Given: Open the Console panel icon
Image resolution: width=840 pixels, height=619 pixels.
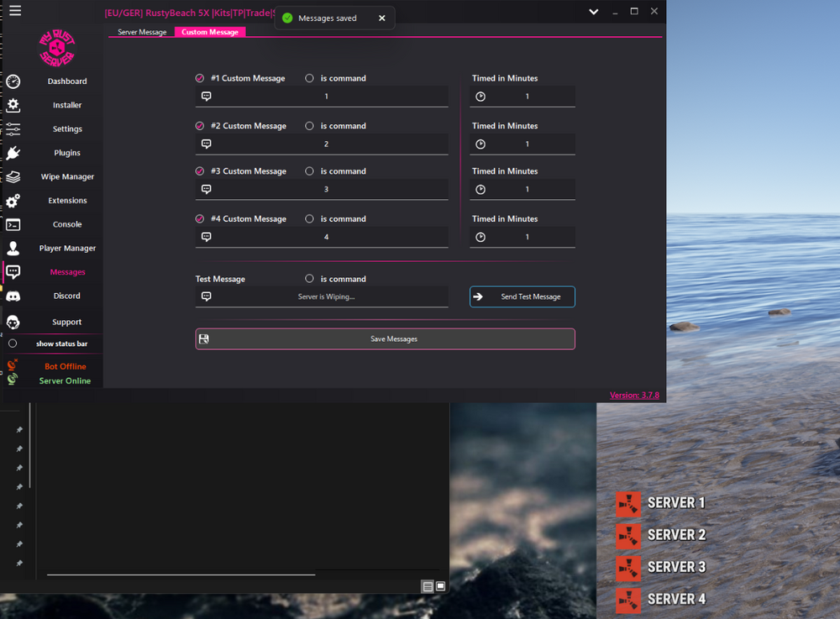Looking at the screenshot, I should pyautogui.click(x=13, y=224).
